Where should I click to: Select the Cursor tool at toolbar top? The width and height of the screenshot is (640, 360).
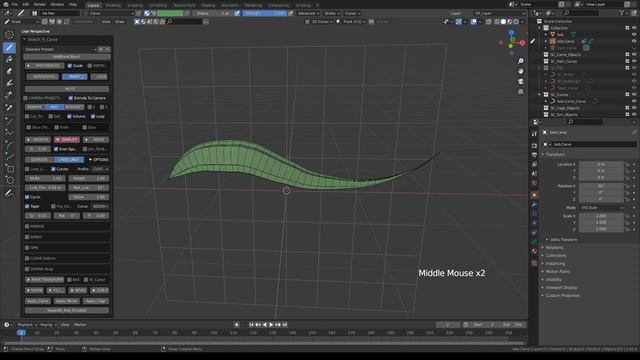[9, 35]
